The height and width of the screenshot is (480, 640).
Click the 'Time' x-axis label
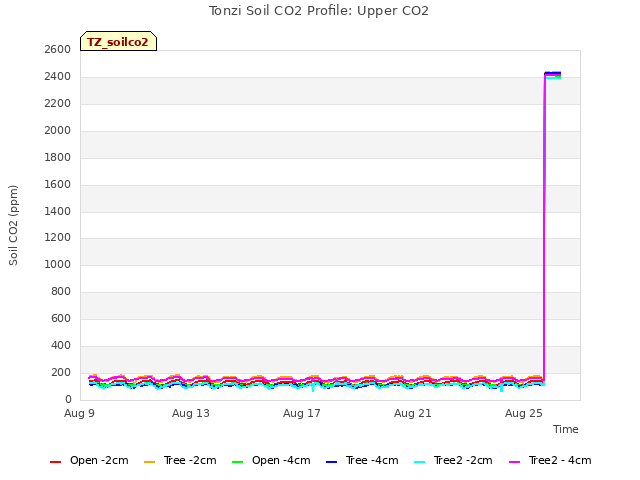(566, 429)
